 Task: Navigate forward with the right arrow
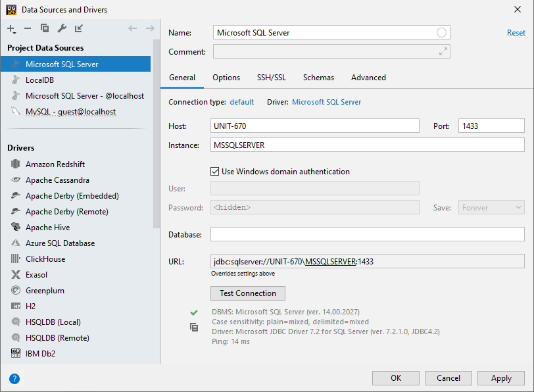(x=150, y=28)
